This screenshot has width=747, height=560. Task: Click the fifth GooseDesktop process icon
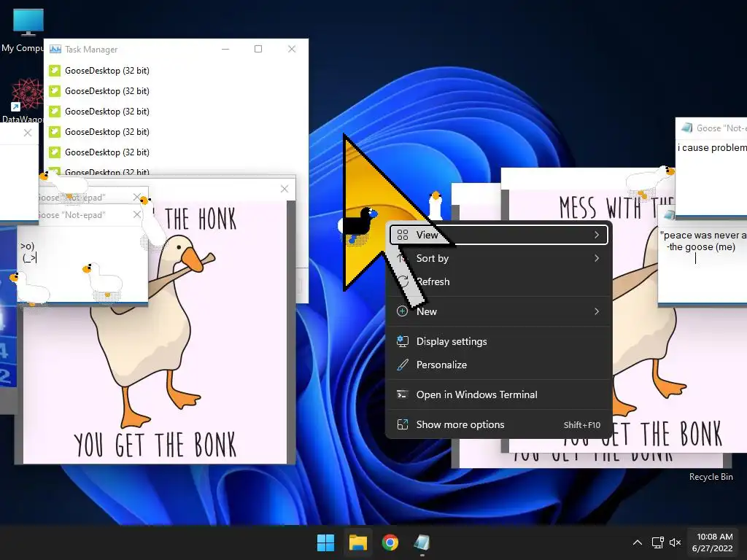coord(55,152)
